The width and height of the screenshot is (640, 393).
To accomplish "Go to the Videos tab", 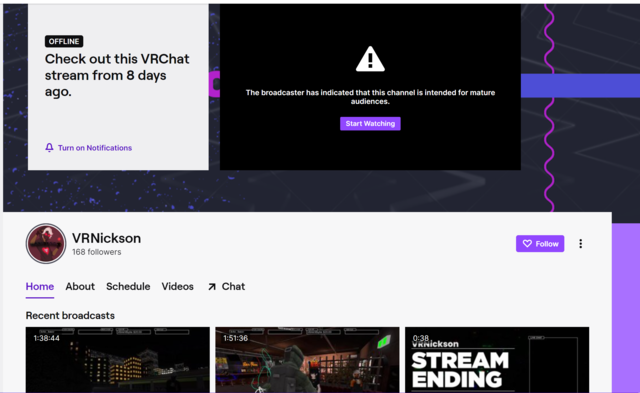I will pos(178,286).
